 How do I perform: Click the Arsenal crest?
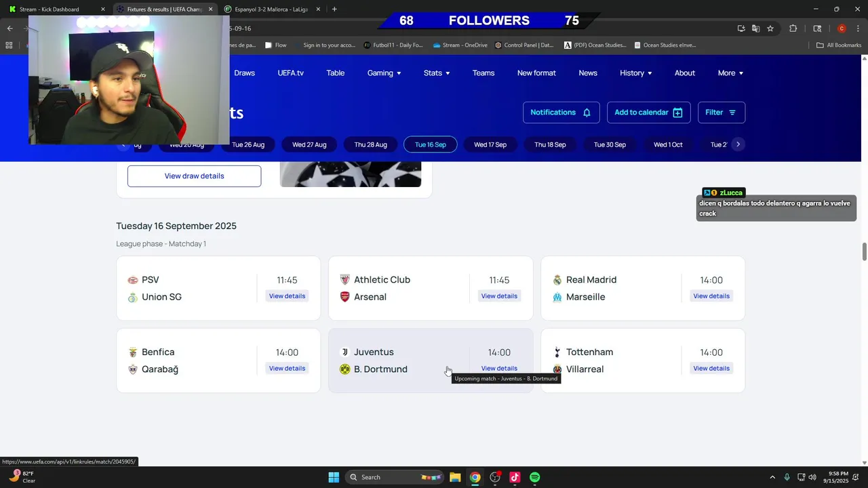coord(345,297)
